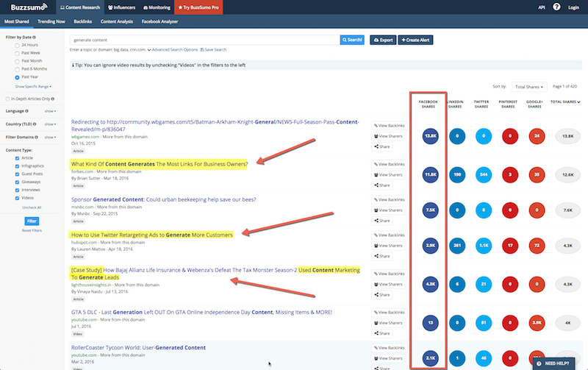Click the 1.1K Twitter shares circle
588x370 pixels.
coord(484,246)
